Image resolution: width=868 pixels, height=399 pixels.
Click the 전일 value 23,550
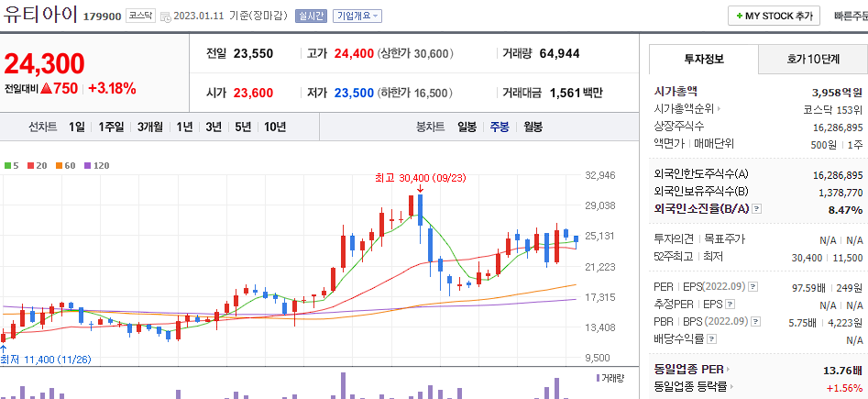click(x=254, y=54)
